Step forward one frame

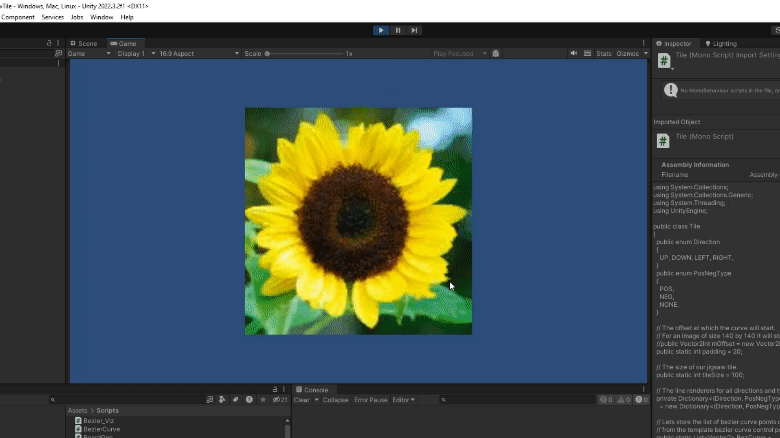point(414,30)
